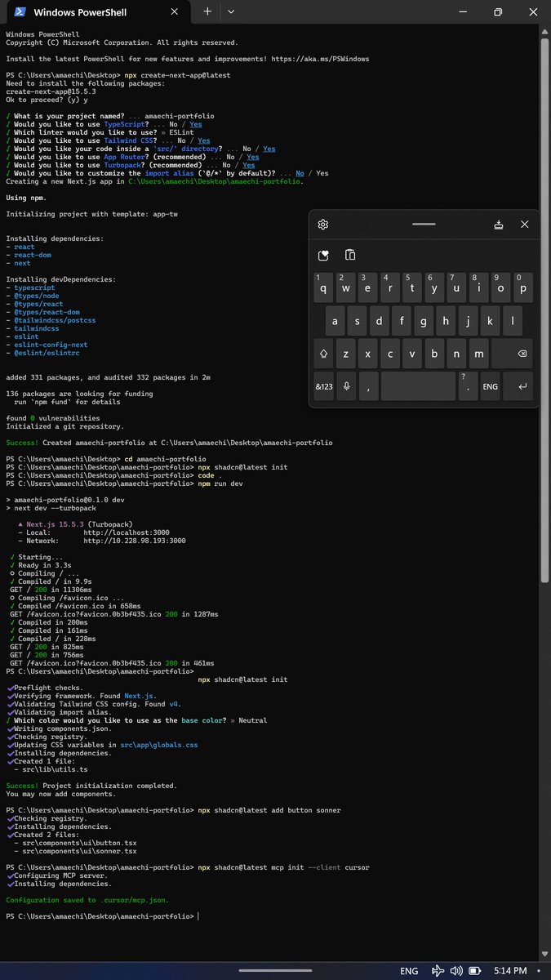Tap the n key

point(456,354)
